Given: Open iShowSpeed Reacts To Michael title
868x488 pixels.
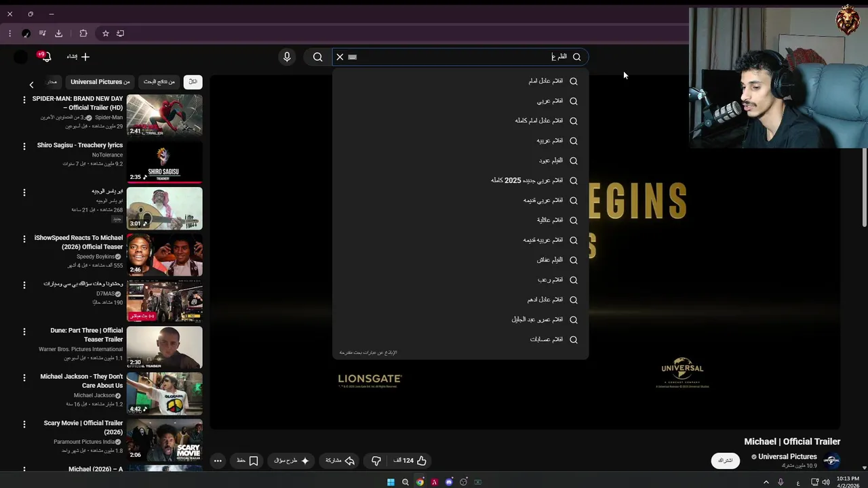Looking at the screenshot, I should coord(79,243).
